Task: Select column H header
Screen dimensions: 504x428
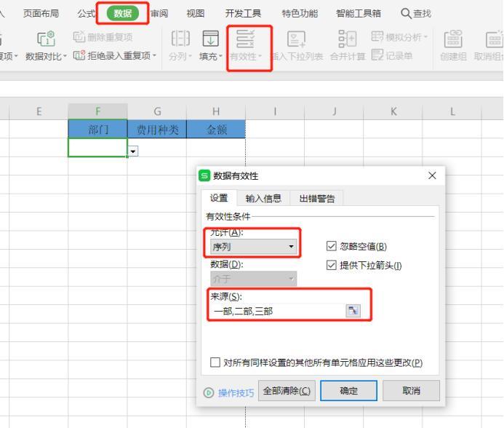Action: click(216, 111)
